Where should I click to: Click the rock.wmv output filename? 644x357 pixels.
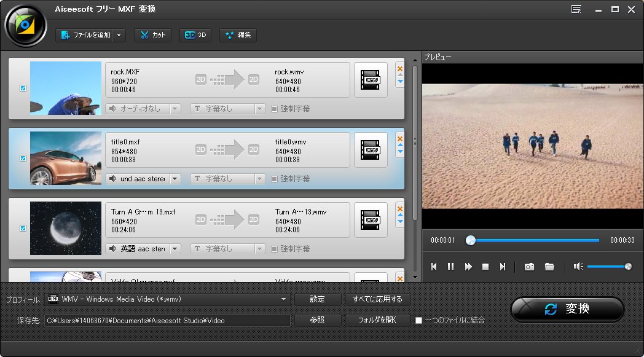[x=289, y=72]
